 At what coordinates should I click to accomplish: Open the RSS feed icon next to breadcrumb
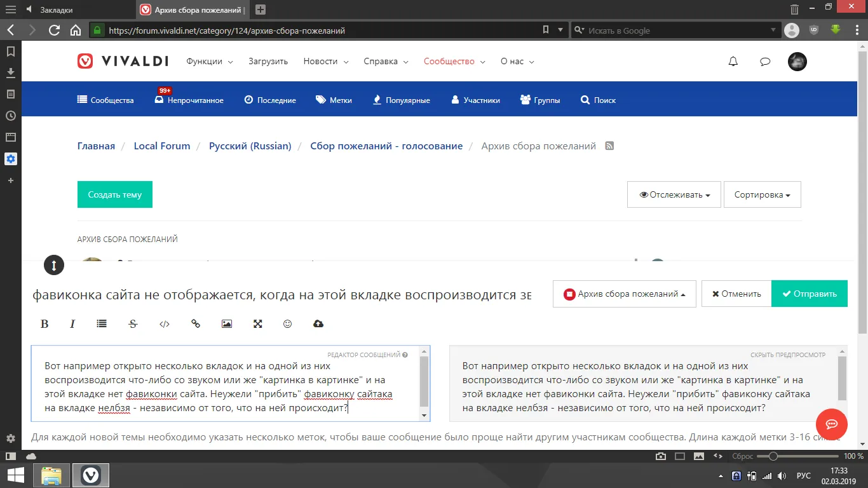(609, 146)
